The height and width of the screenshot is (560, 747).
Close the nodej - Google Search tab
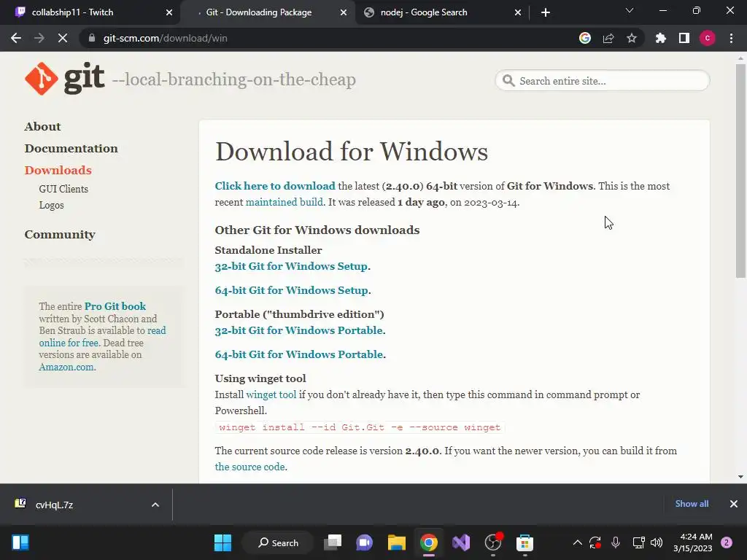(x=518, y=12)
